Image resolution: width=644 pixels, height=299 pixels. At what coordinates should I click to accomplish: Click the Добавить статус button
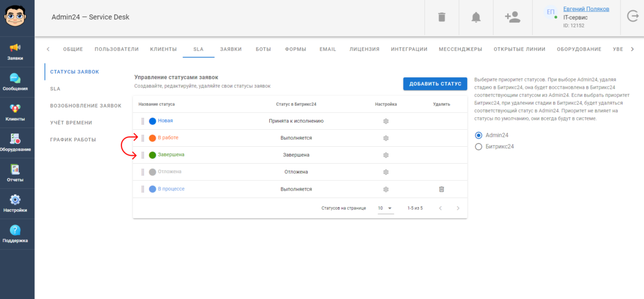point(435,84)
